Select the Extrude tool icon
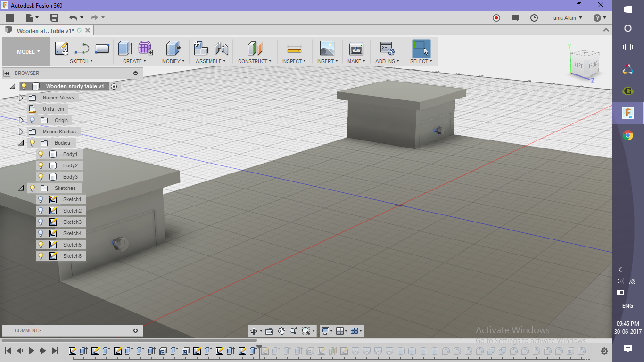Viewport: 644px width, 362px height. [x=125, y=48]
